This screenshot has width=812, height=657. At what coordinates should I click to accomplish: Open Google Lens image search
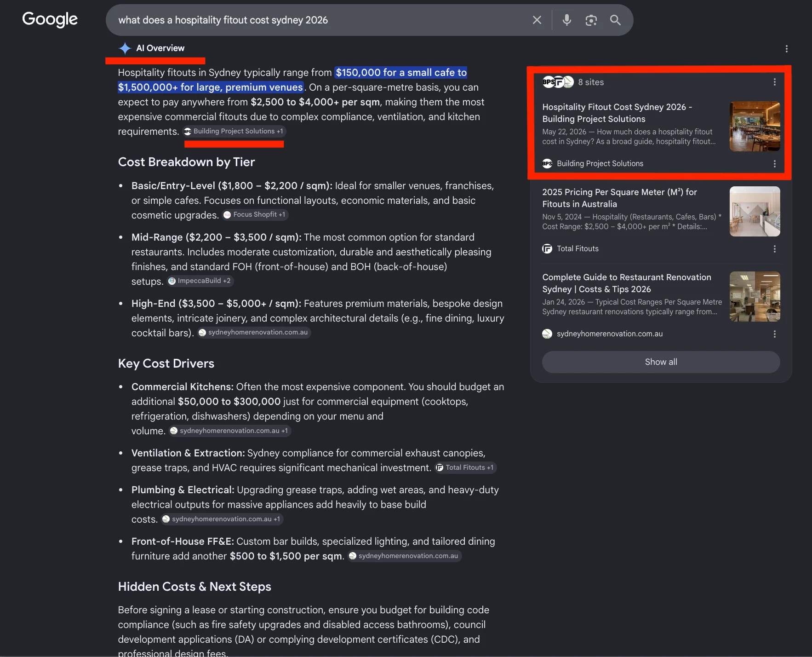point(591,20)
